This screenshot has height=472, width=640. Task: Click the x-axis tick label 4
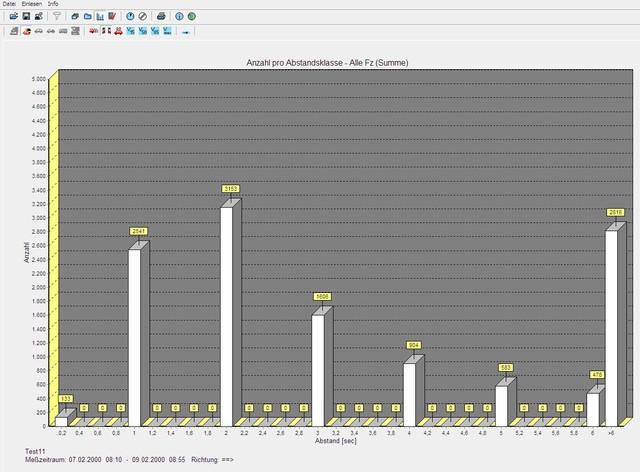point(409,433)
